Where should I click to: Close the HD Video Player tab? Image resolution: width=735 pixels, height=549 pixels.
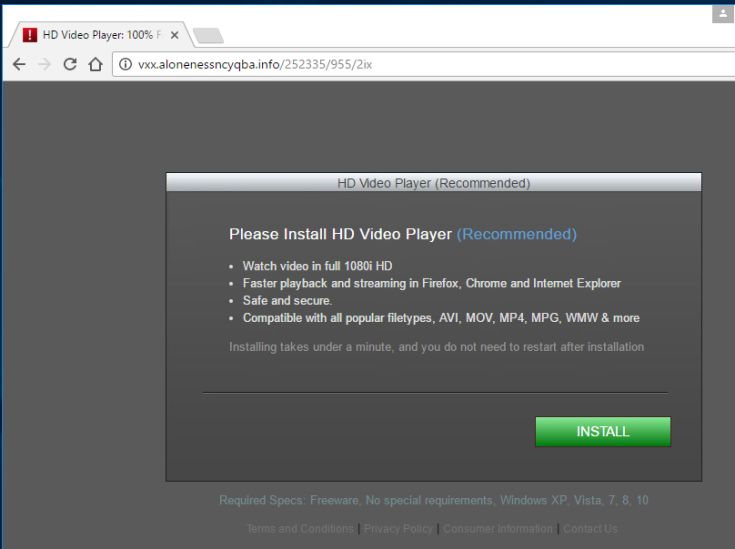pyautogui.click(x=174, y=35)
